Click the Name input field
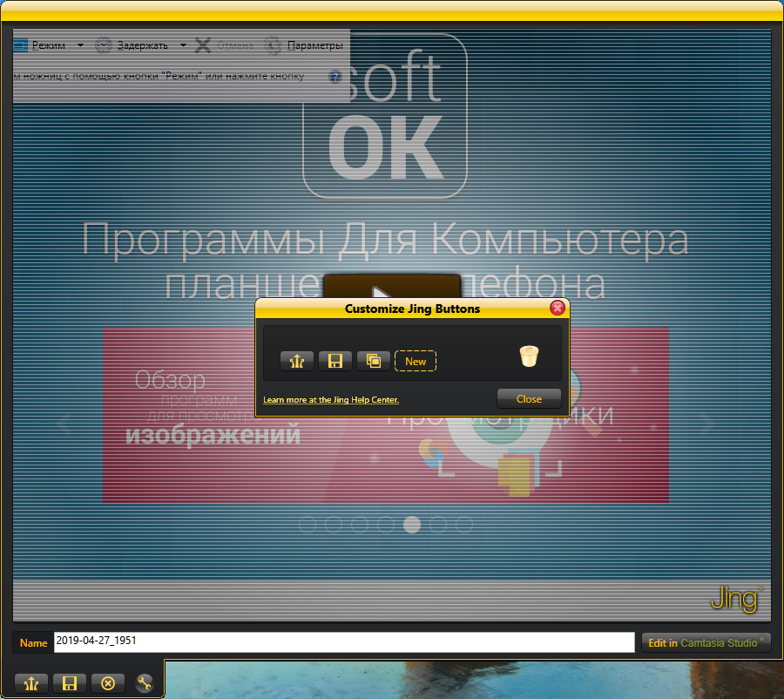The height and width of the screenshot is (699, 784). click(x=344, y=642)
